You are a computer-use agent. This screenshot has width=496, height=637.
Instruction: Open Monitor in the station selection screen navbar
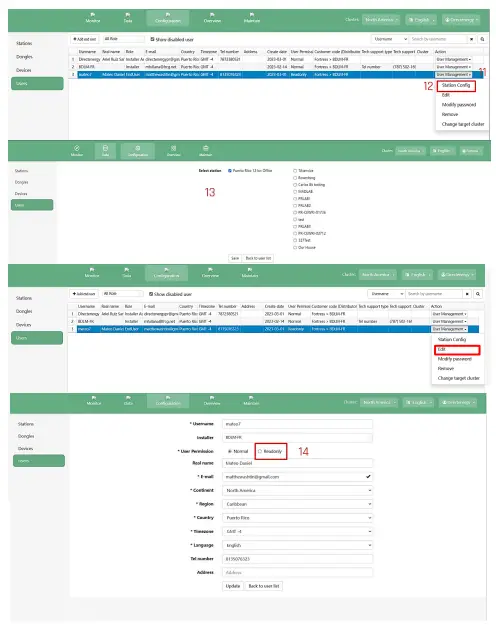[77, 150]
